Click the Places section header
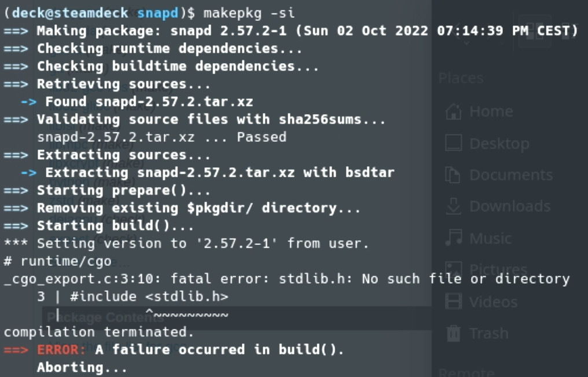Viewport: 588px width, 377px height. click(x=461, y=78)
